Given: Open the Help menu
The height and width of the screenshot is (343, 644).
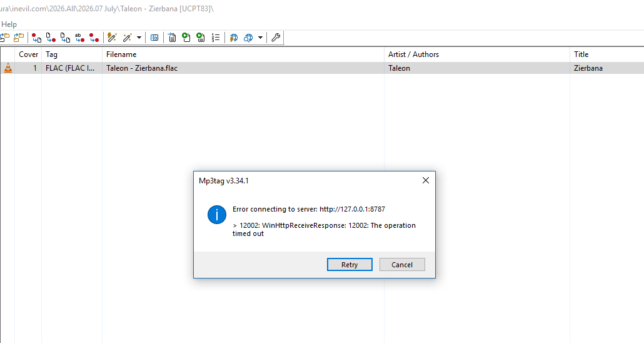Looking at the screenshot, I should pos(9,24).
